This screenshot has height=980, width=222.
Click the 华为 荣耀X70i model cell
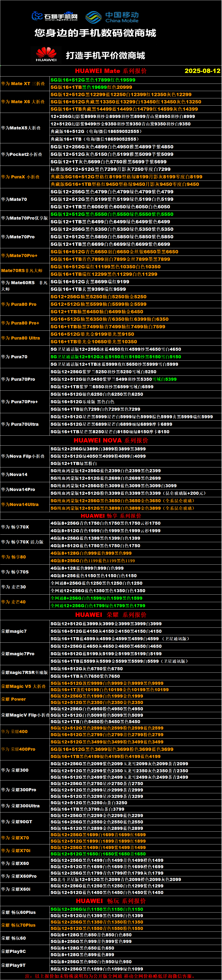tap(25, 850)
